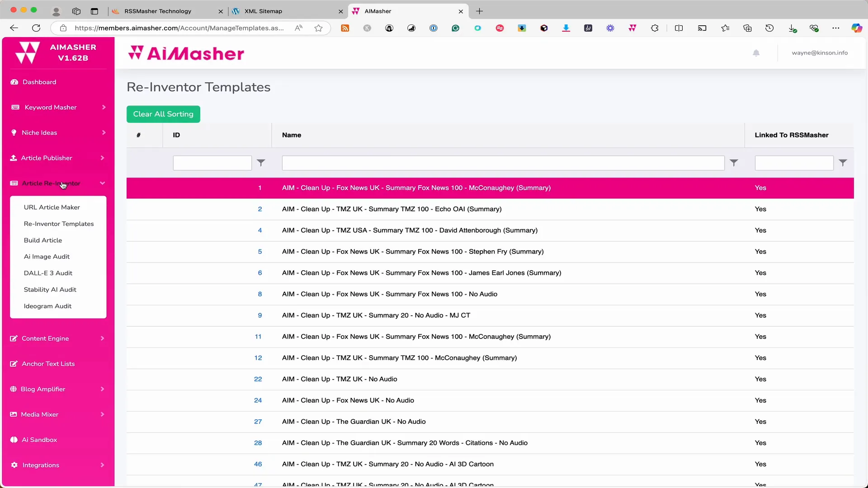Click the Dashboard gauge icon in sidebar
Screen dimensions: 868x488
click(14, 82)
